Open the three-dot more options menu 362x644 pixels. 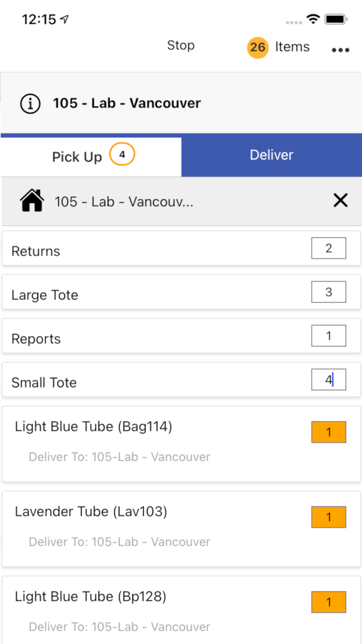340,50
